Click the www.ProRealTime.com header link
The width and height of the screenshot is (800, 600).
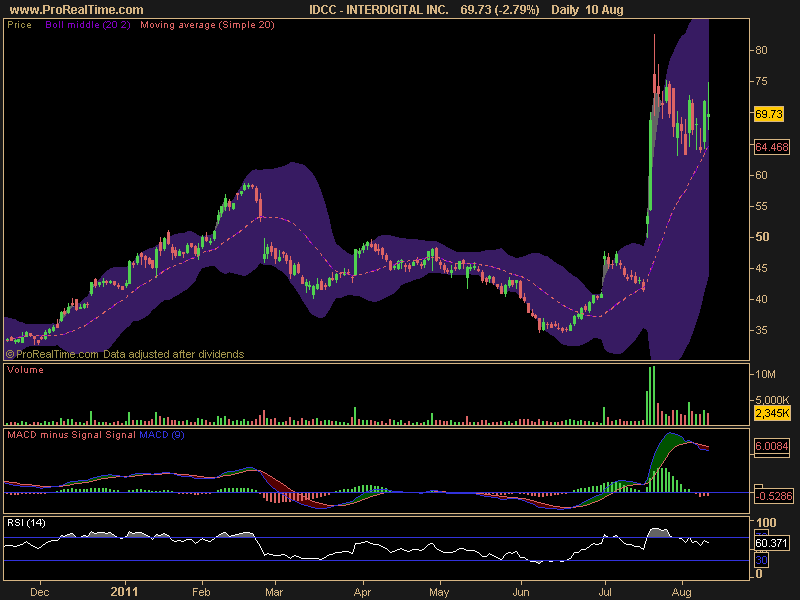[77, 10]
